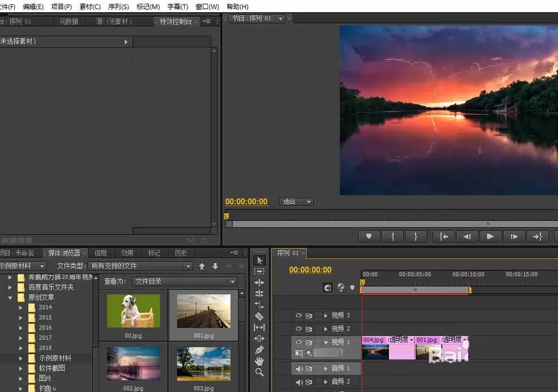Viewport: 558px width, 392px height.
Task: Activate the Zoom magnifier tool
Action: (259, 372)
